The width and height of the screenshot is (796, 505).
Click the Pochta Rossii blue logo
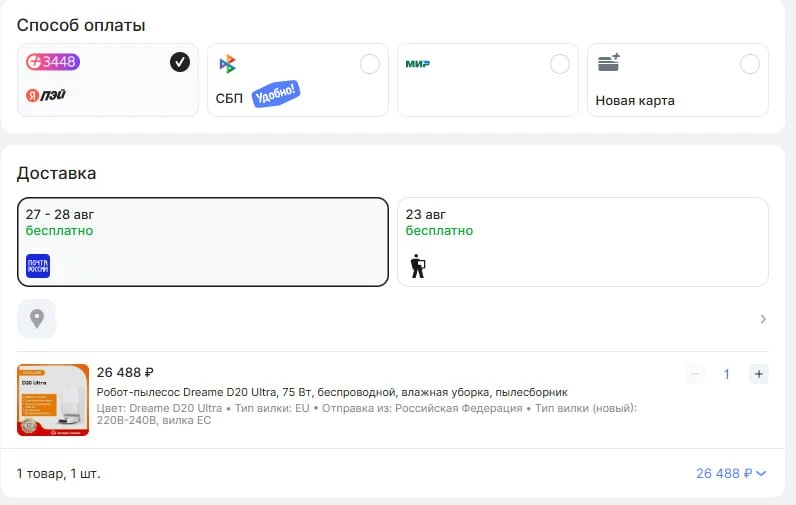click(x=38, y=265)
